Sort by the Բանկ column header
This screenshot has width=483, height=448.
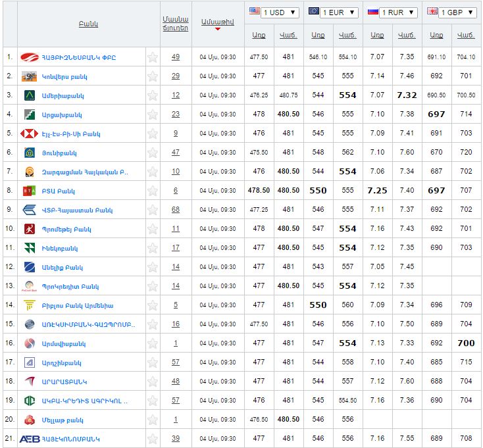(x=88, y=24)
